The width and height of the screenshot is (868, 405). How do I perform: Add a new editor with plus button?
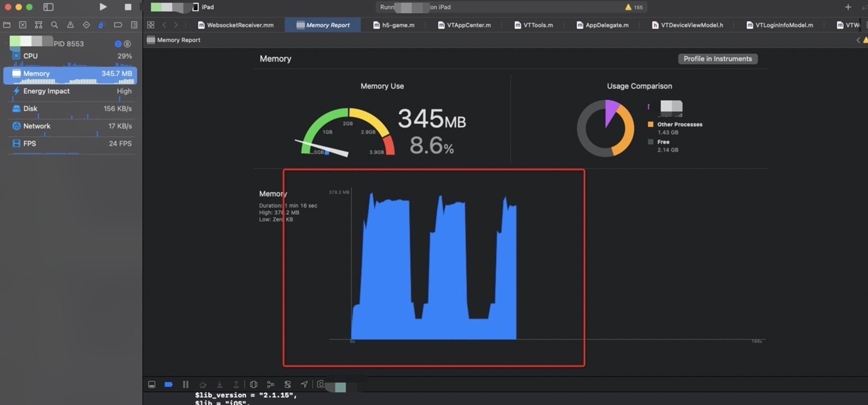click(x=848, y=7)
